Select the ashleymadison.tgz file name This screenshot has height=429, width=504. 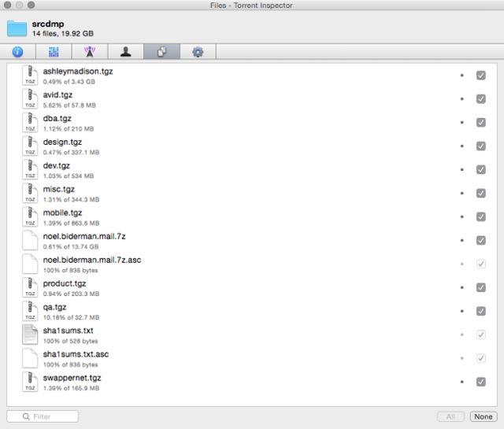point(78,72)
